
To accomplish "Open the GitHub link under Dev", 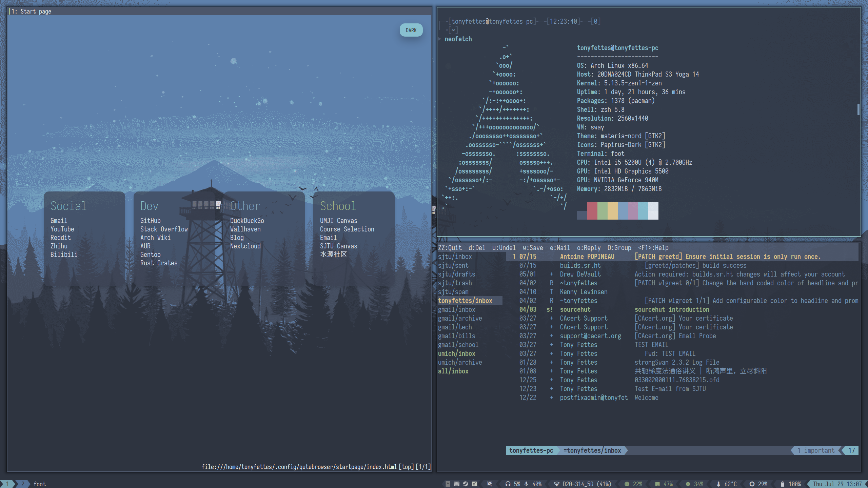I will click(x=150, y=221).
